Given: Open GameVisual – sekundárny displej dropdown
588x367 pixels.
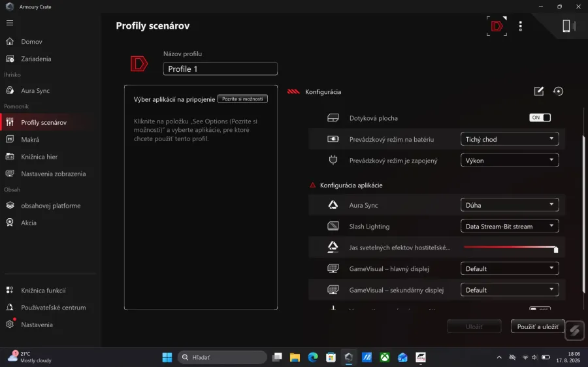Looking at the screenshot, I should click(510, 290).
